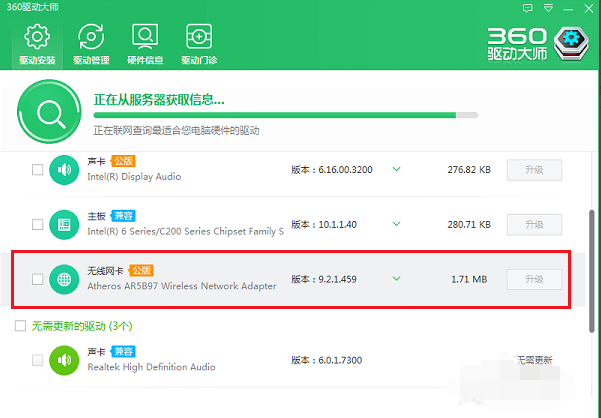Click the 正在从服务器获取信息 heading

(x=159, y=100)
